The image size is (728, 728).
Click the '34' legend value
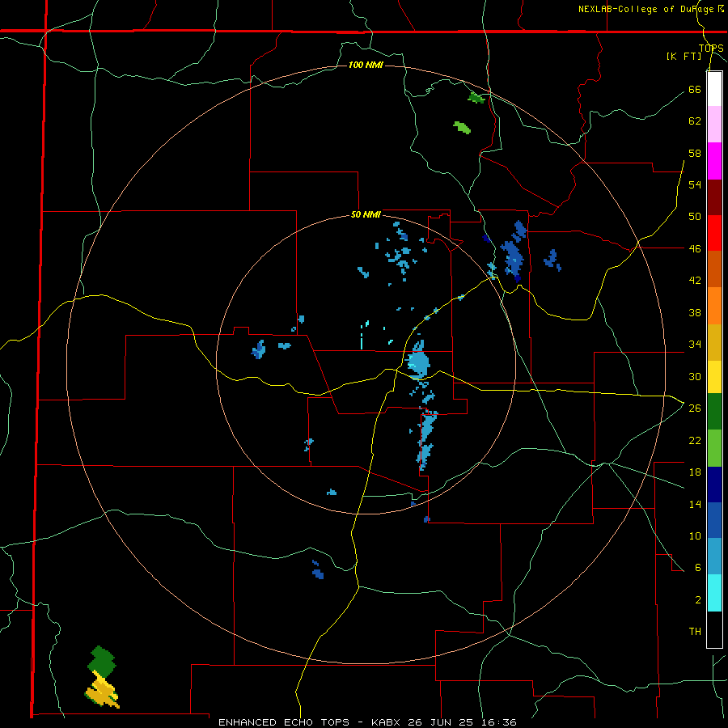click(695, 345)
